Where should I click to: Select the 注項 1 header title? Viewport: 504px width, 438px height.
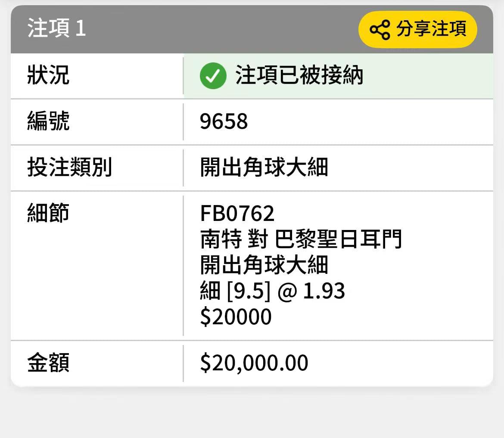click(56, 28)
